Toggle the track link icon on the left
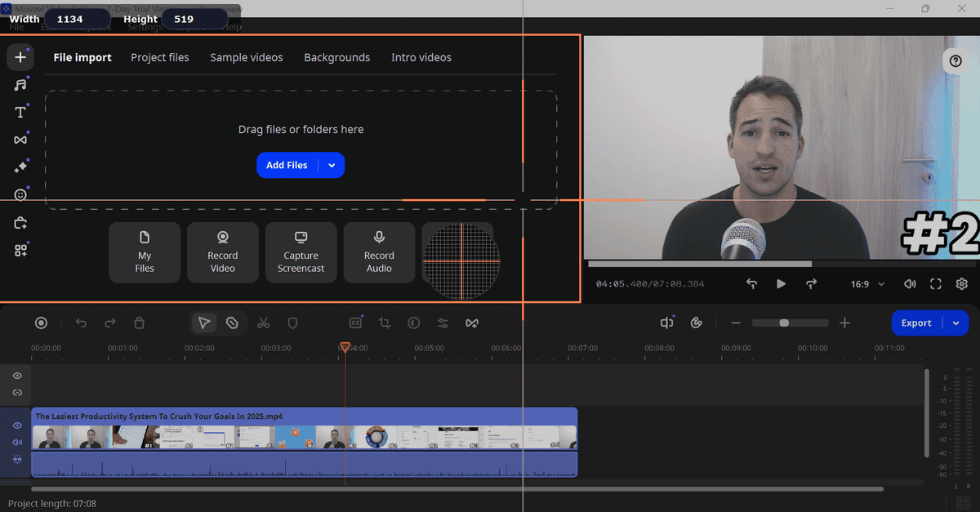The width and height of the screenshot is (980, 512). tap(16, 393)
